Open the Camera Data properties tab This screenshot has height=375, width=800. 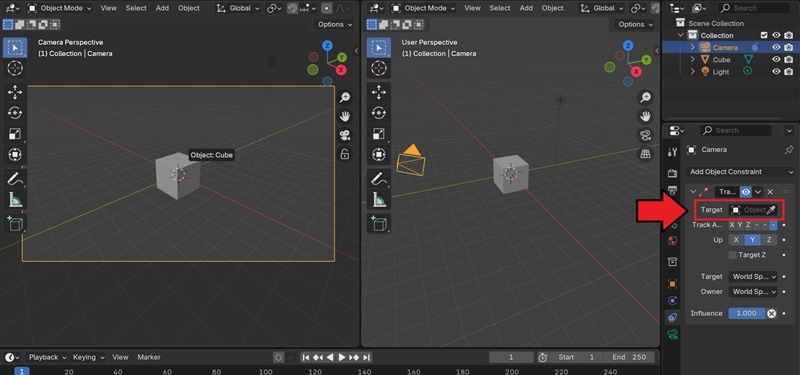point(672,335)
